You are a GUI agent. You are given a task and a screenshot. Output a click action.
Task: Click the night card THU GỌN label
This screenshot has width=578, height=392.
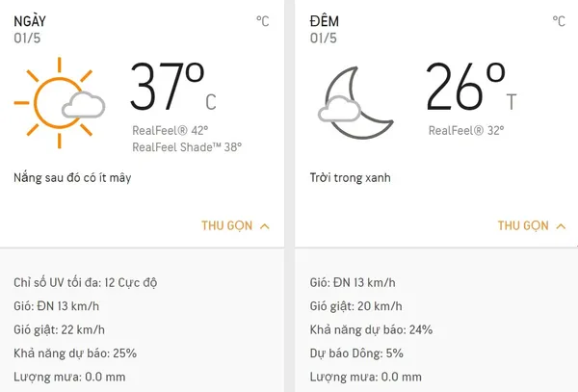(x=523, y=225)
